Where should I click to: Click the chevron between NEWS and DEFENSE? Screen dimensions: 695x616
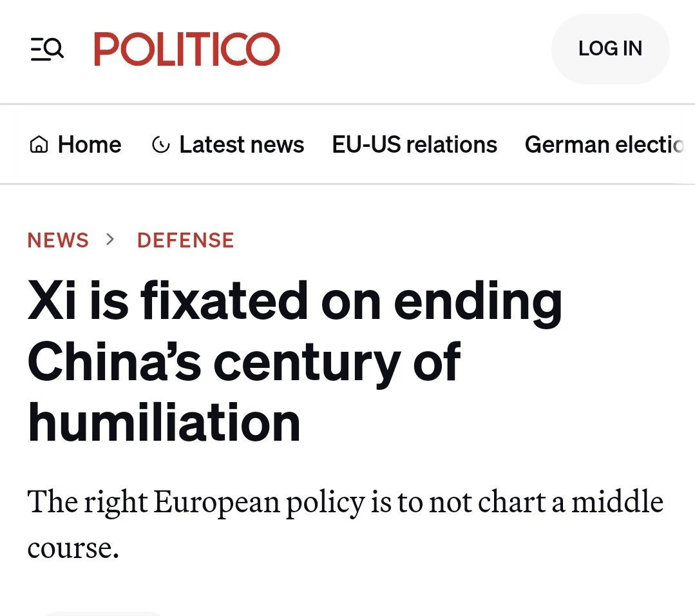[x=110, y=240]
